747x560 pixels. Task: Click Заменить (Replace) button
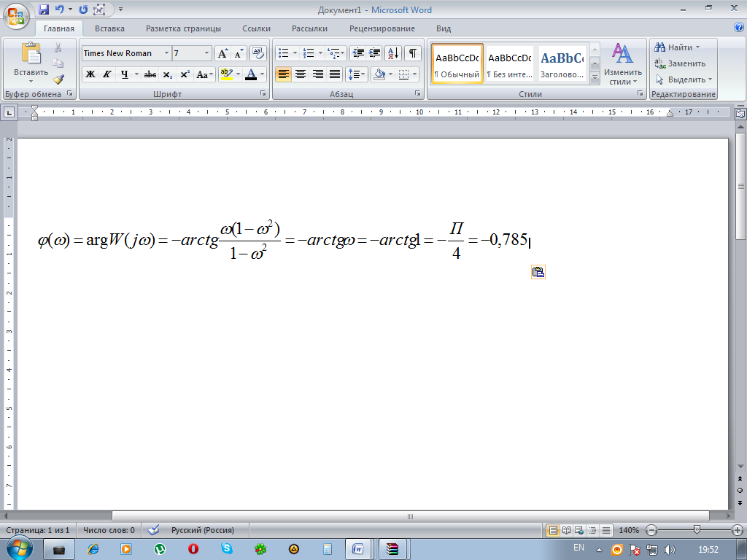tap(680, 63)
